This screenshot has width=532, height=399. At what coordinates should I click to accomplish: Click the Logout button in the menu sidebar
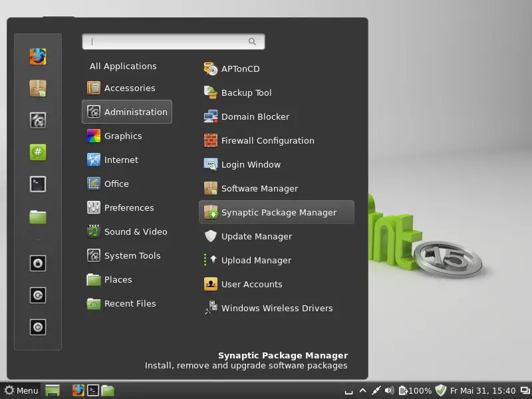coord(38,295)
